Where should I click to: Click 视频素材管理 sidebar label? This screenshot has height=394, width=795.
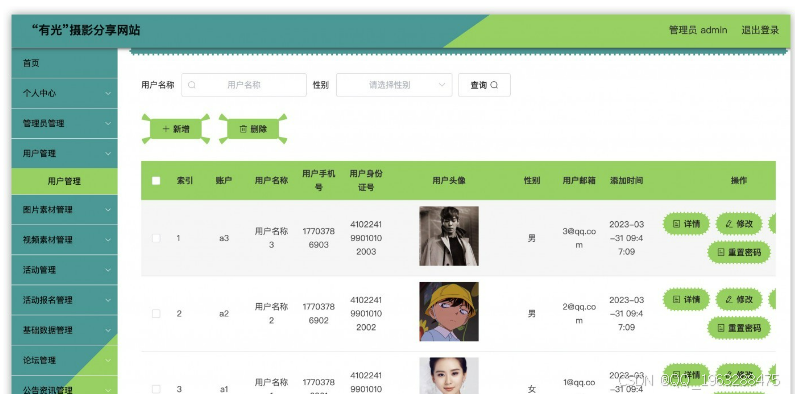48,240
